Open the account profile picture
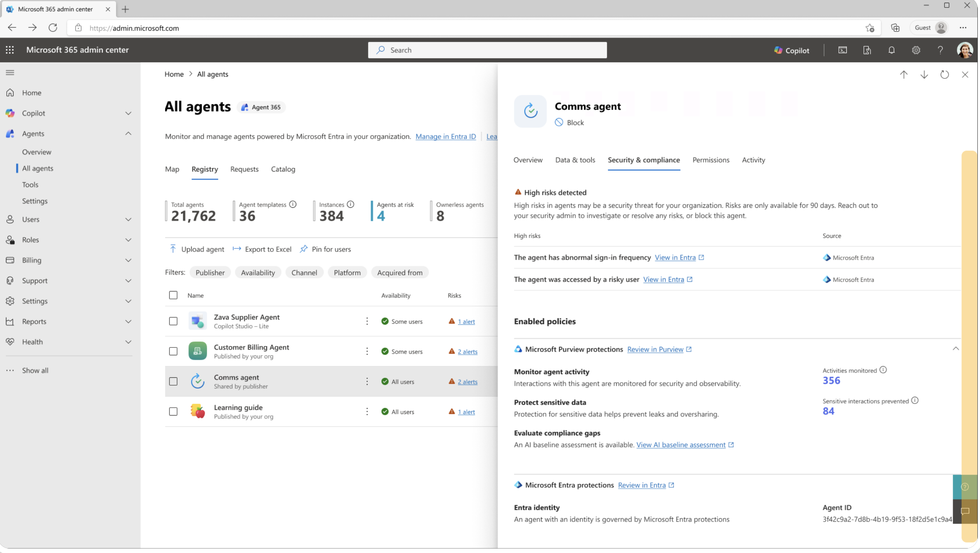 (965, 50)
